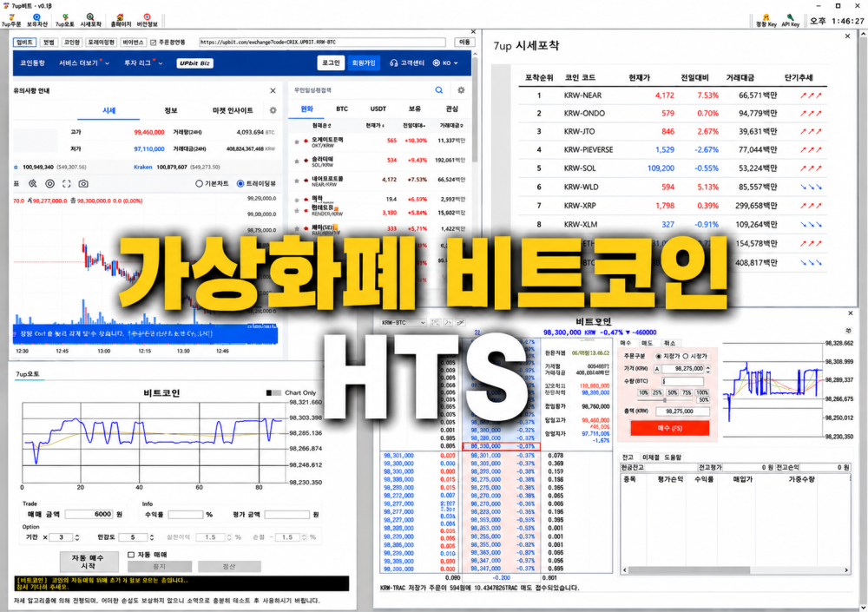Favorite the 니어프로토콜 NEAR/KRW star
The height and width of the screenshot is (612, 868).
(297, 181)
